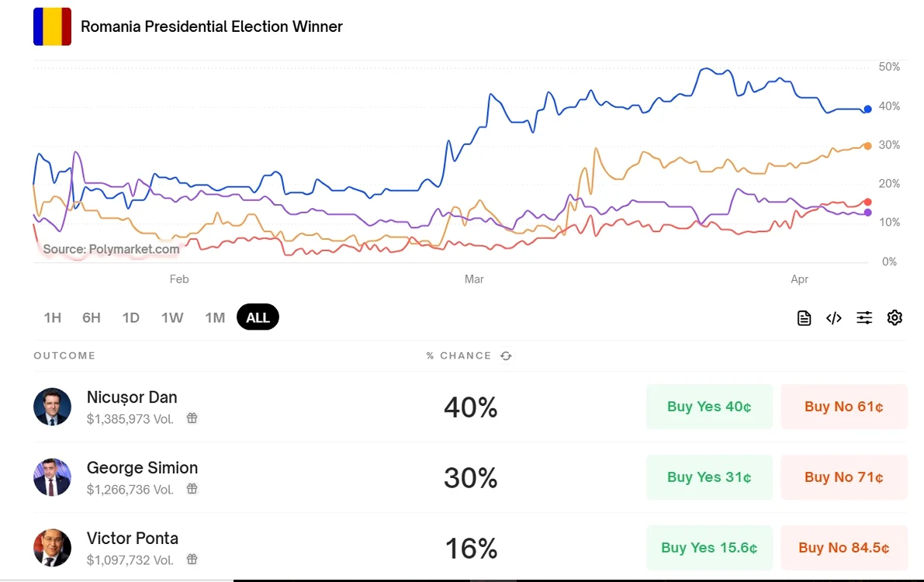Image resolution: width=924 pixels, height=582 pixels.
Task: Click the blue endpoint dot on chart
Action: point(867,109)
